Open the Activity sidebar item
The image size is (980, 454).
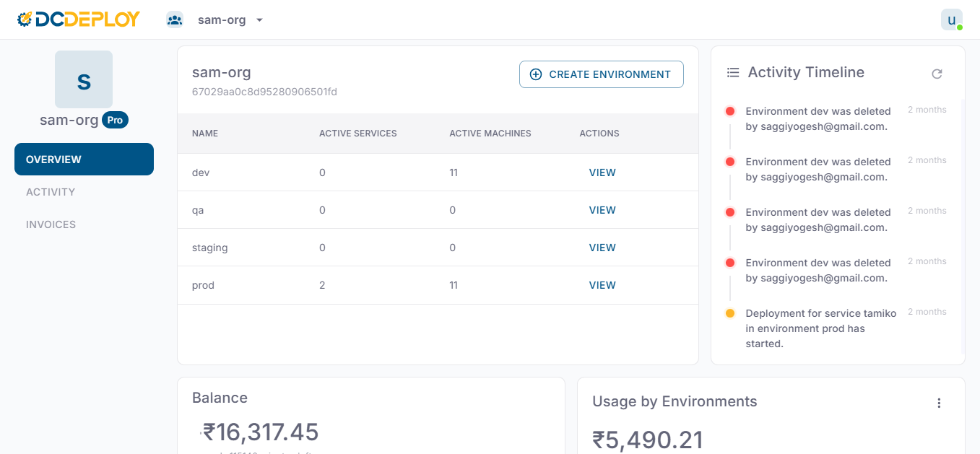(51, 192)
